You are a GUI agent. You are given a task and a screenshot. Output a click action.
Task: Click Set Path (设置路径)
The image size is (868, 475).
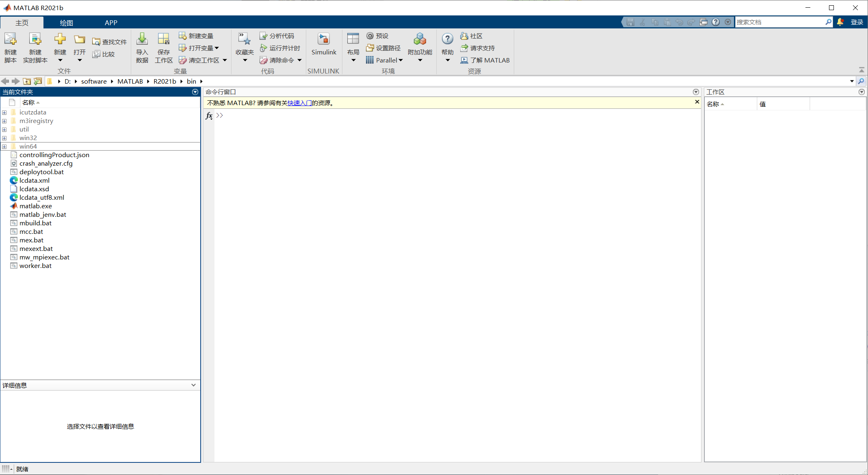tap(383, 48)
